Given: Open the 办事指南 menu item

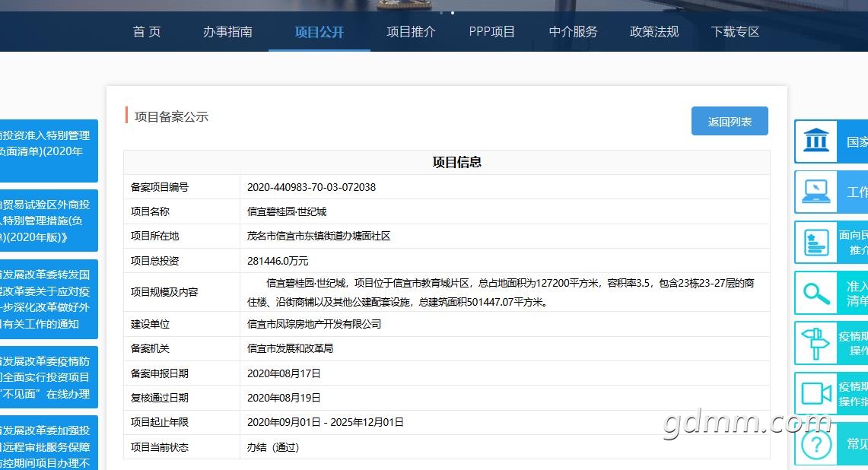Looking at the screenshot, I should (x=227, y=32).
